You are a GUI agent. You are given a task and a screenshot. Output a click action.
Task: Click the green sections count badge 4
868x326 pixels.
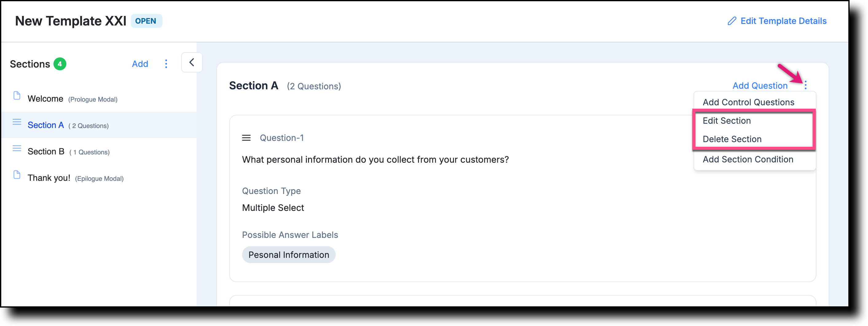pos(60,64)
